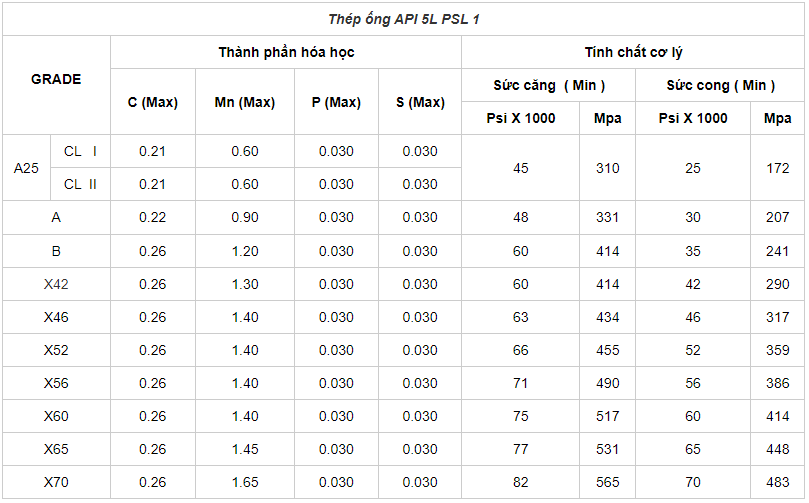Select the "Mn (Max)" column header
The height and width of the screenshot is (503, 809).
[244, 102]
